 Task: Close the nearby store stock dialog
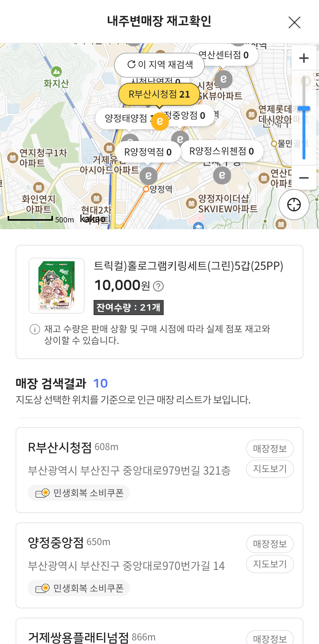[x=294, y=22]
